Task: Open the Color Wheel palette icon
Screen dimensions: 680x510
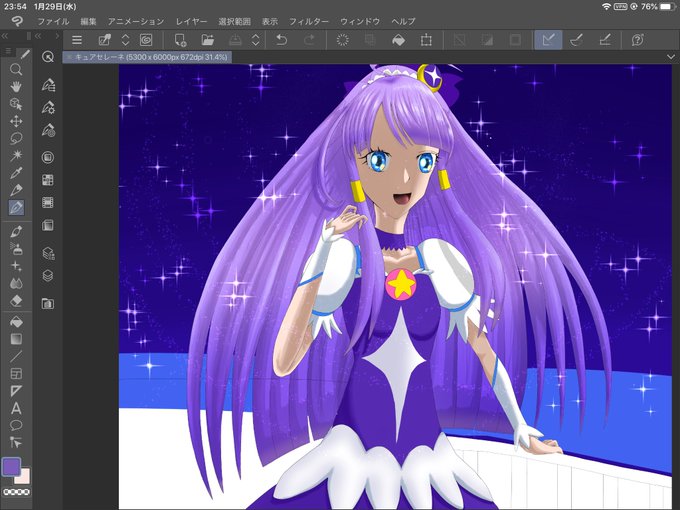Action: coord(48,157)
